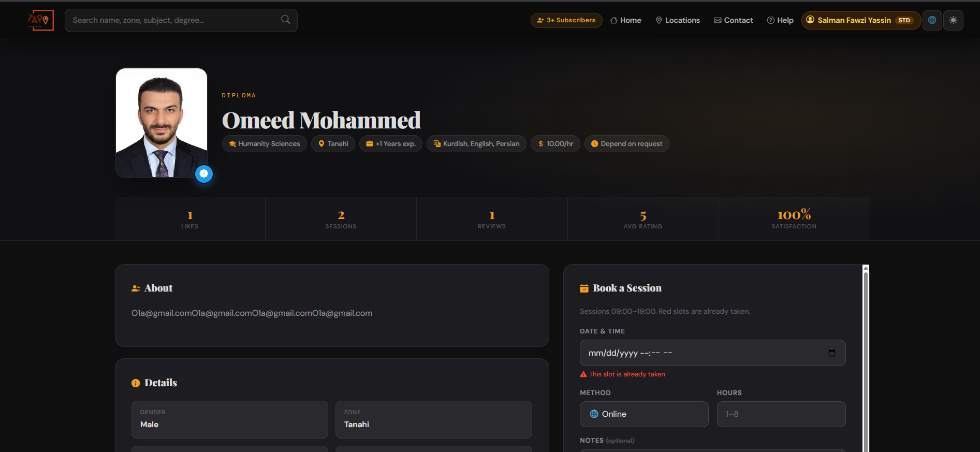Go to Locations page
The image size is (980, 452).
(678, 20)
